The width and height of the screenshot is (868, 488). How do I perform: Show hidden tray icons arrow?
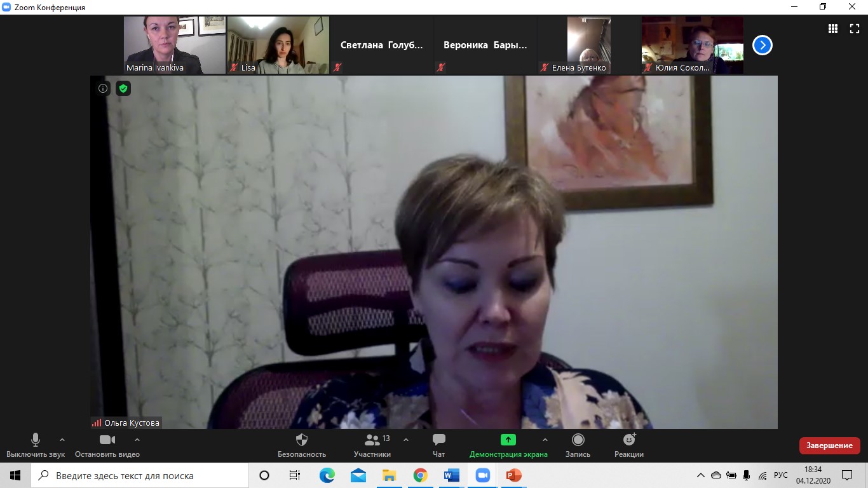[701, 475]
